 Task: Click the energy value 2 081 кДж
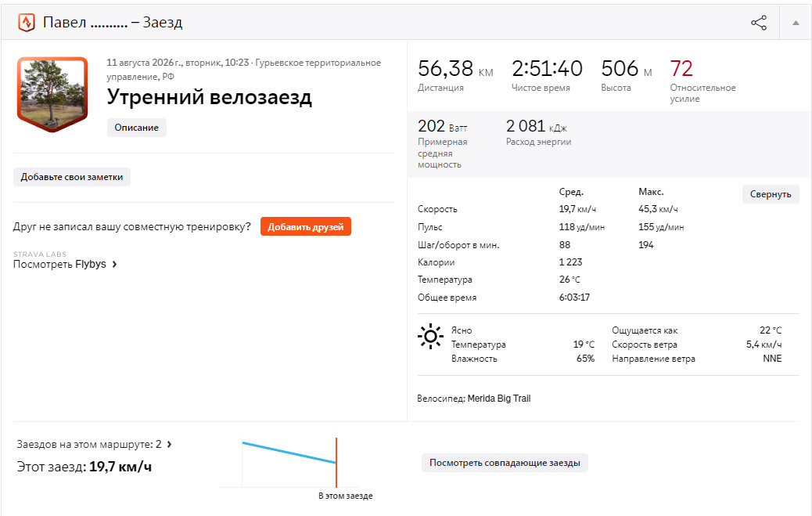pos(537,126)
